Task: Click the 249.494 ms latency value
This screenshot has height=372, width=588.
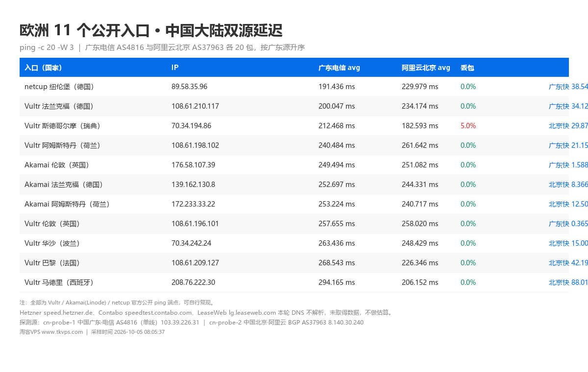Action: tap(337, 165)
